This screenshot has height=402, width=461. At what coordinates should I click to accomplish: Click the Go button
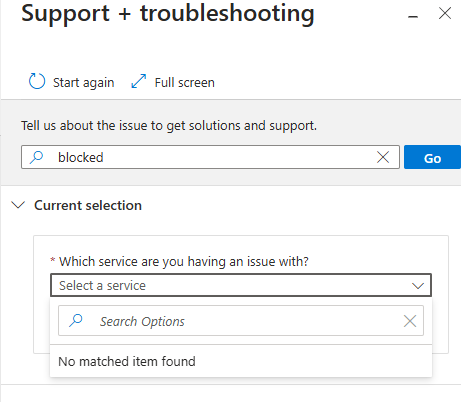coord(432,157)
